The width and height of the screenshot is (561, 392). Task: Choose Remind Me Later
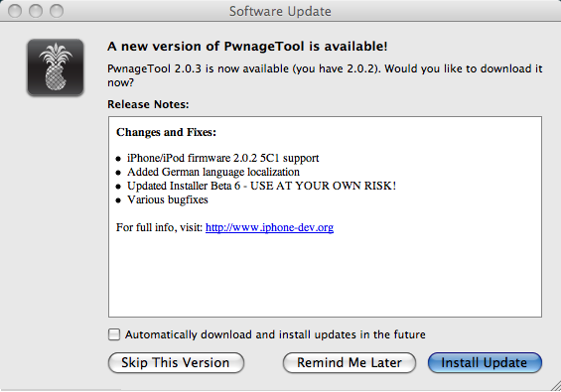350,362
